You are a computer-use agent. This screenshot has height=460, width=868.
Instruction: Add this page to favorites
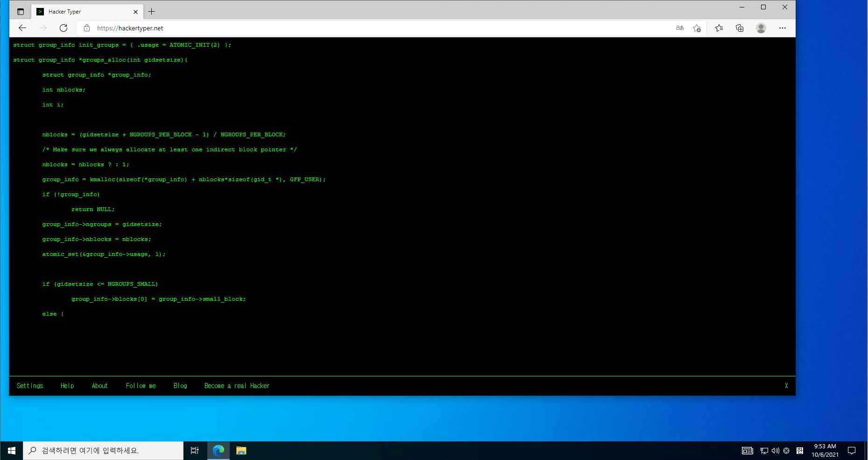[x=697, y=28]
